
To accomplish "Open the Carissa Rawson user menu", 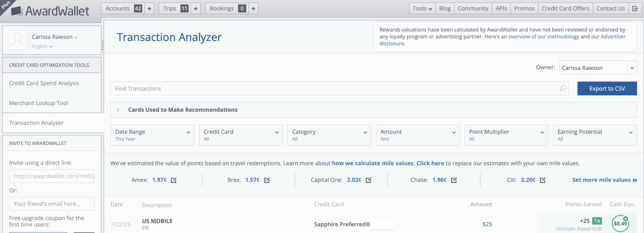I will (x=55, y=37).
